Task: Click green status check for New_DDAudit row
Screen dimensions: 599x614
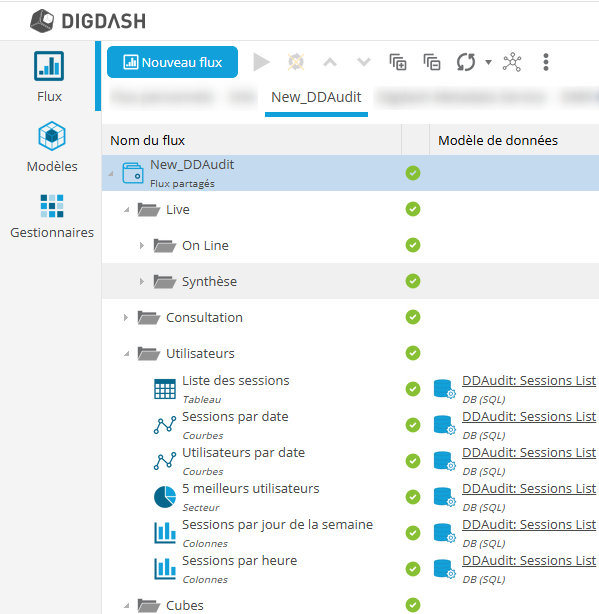Action: point(413,173)
